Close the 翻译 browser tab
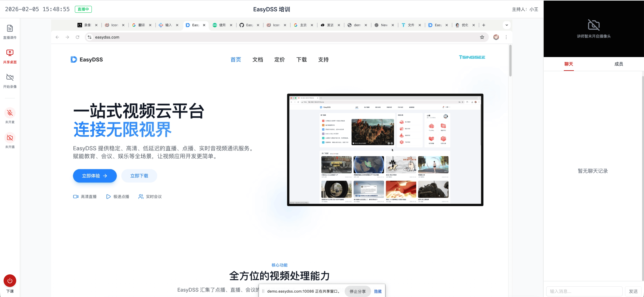644x297 pixels. 150,25
